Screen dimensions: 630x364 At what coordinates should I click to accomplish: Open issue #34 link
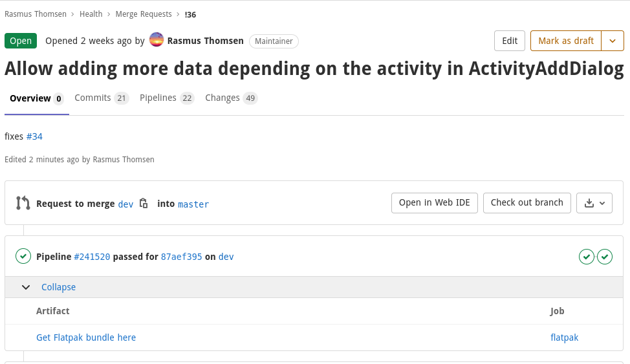(x=34, y=136)
